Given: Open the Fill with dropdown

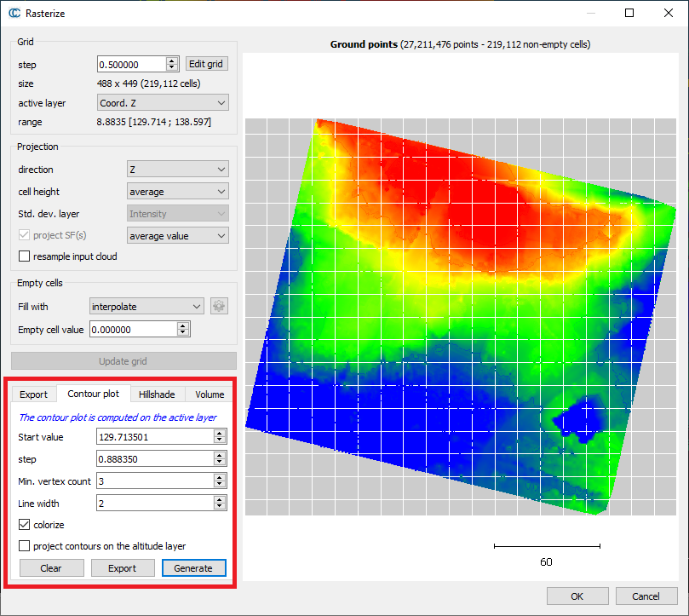Looking at the screenshot, I should pyautogui.click(x=146, y=306).
